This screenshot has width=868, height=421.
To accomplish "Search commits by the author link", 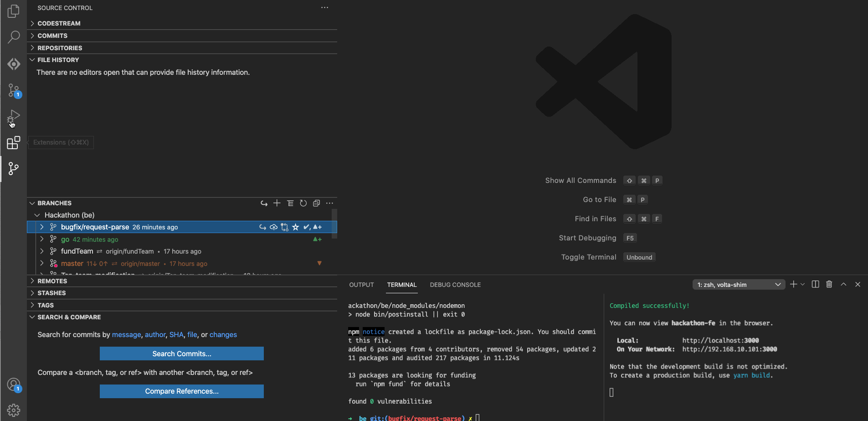I will click(x=155, y=335).
